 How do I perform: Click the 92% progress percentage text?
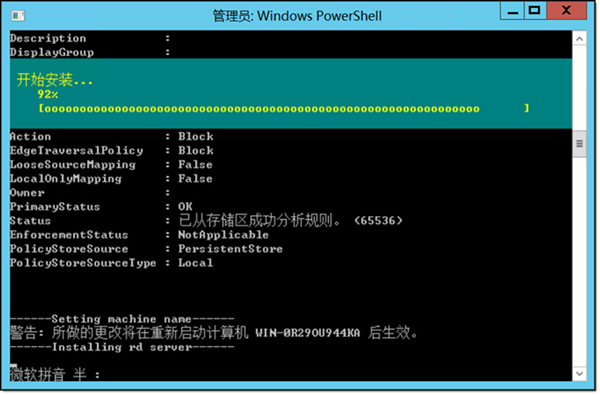[48, 94]
